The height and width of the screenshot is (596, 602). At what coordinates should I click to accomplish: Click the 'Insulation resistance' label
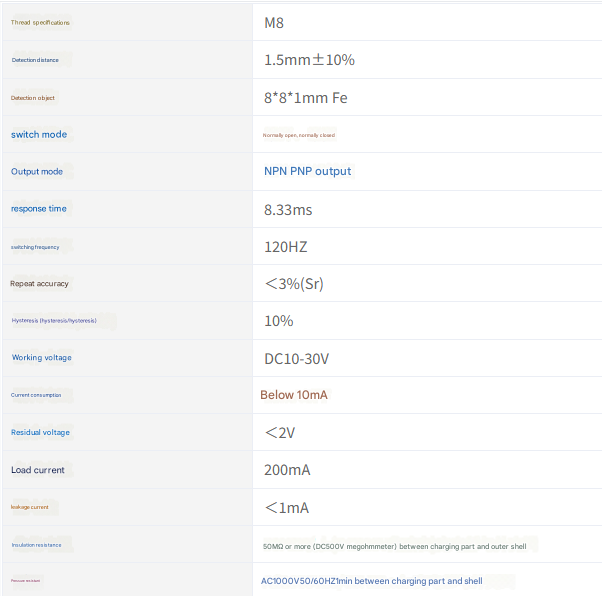coord(36,545)
